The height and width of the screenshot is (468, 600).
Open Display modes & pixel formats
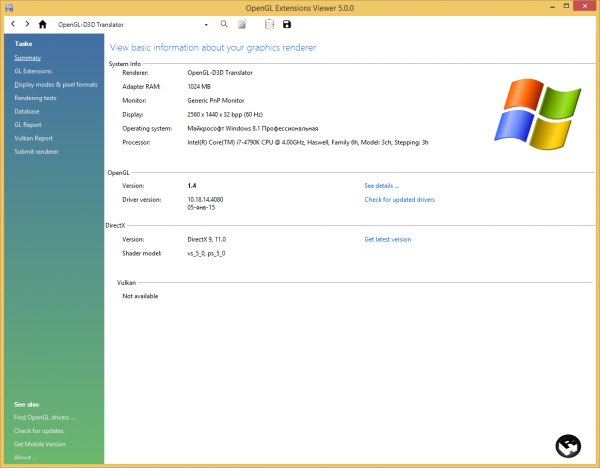(56, 85)
